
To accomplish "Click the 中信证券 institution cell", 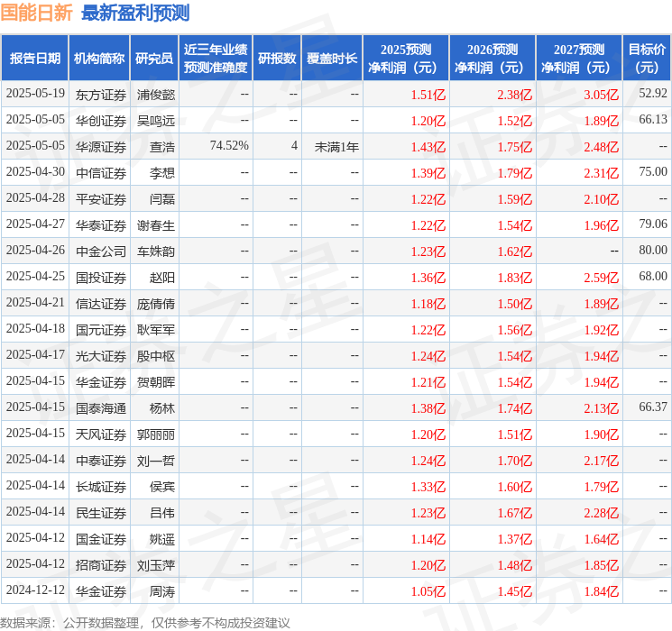I will click(101, 173).
